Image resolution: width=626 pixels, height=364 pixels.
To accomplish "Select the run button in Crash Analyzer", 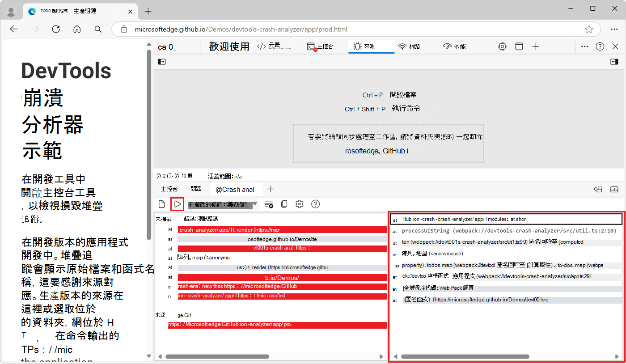I will [x=177, y=204].
